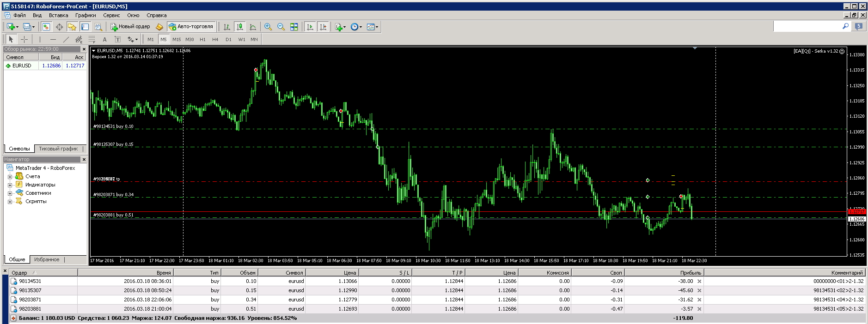Viewport: 868px width, 324px height.
Task: Open the indicators list dropdown
Action: 341,27
